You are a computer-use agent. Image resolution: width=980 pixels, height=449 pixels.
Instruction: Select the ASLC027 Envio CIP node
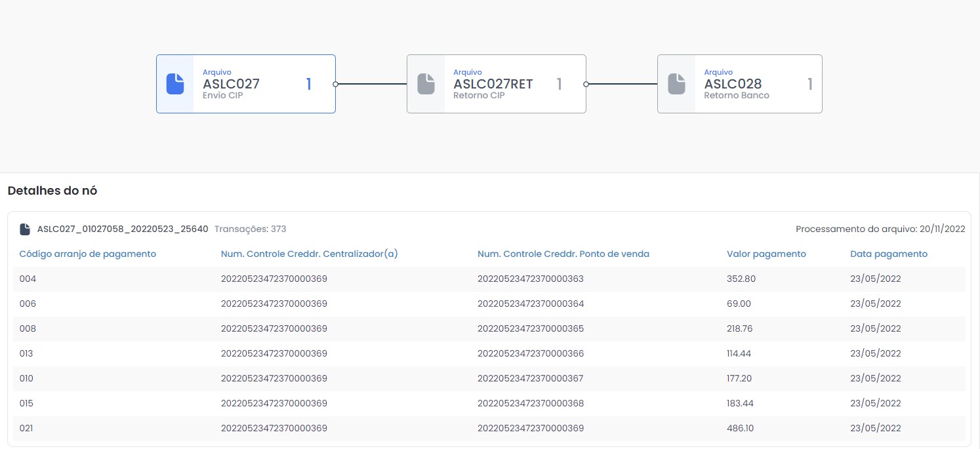point(246,84)
